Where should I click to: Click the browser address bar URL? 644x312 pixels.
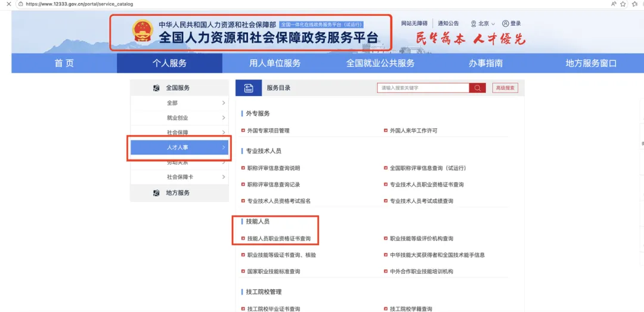pyautogui.click(x=79, y=4)
